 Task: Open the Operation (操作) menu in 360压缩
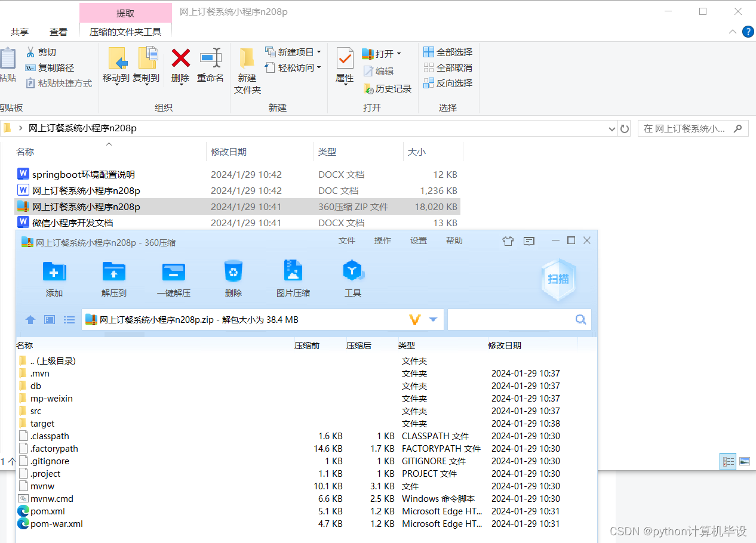pos(383,240)
